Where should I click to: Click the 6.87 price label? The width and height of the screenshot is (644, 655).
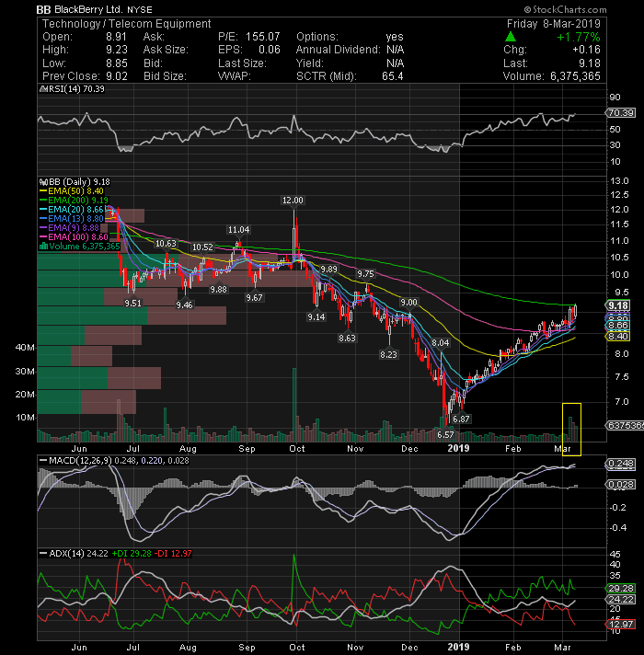461,419
